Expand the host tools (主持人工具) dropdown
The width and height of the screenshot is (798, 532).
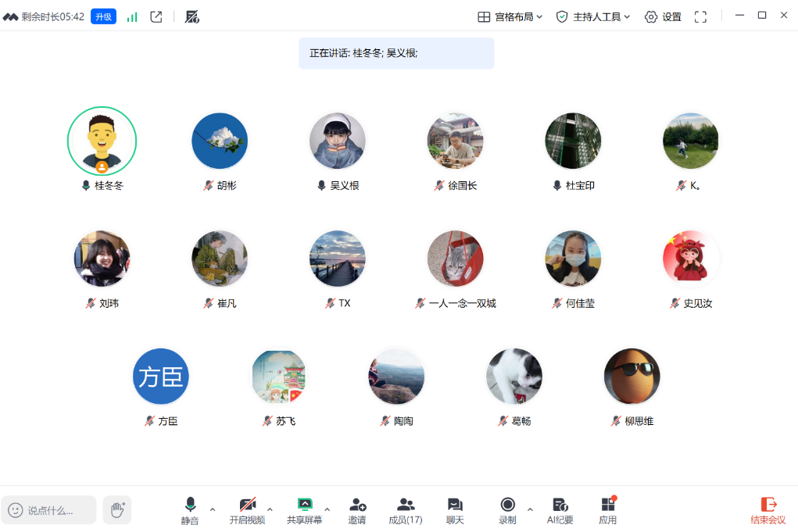(x=592, y=16)
